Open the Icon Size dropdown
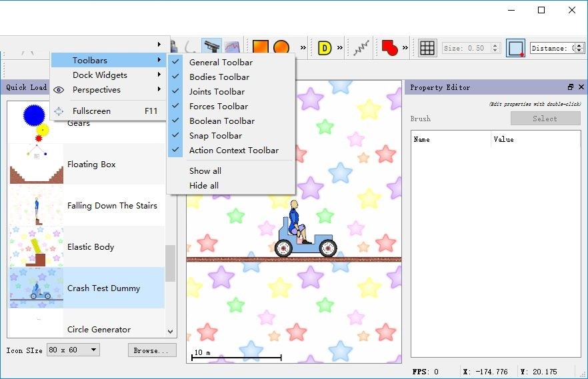 point(73,350)
